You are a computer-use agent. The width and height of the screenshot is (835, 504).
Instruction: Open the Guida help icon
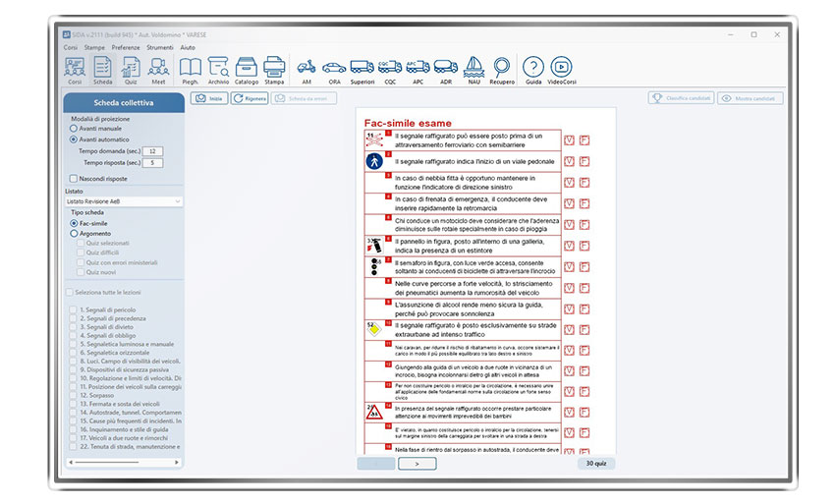532,70
